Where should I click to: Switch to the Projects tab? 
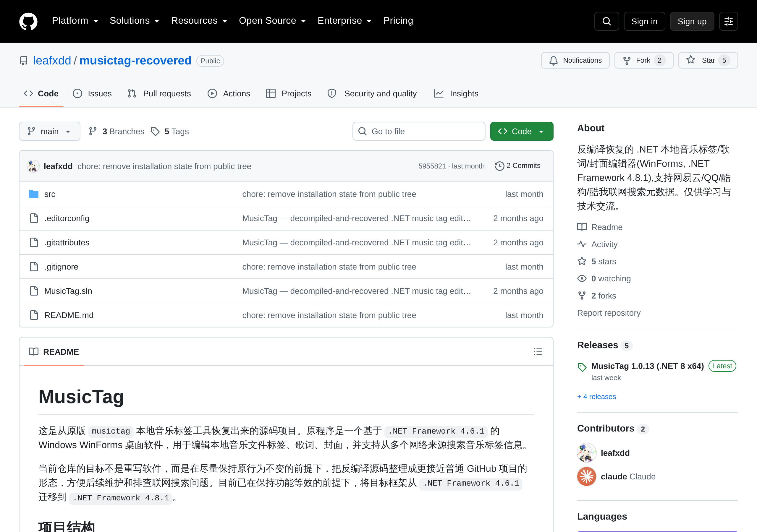289,94
